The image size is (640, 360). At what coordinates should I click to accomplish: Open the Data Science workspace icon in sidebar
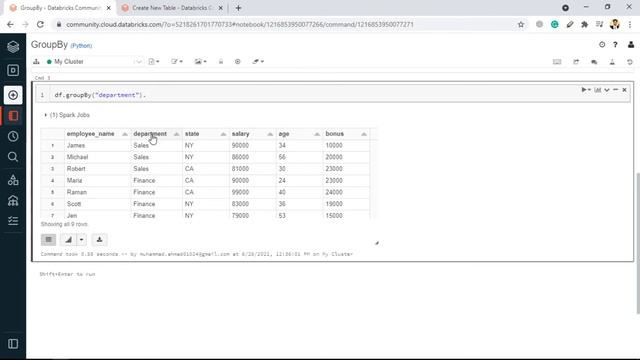[x=13, y=70]
